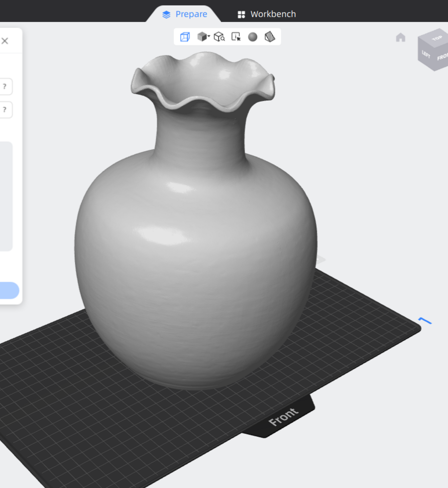Click the gray sphere shading icon
This screenshot has width=448, height=488.
tap(253, 37)
